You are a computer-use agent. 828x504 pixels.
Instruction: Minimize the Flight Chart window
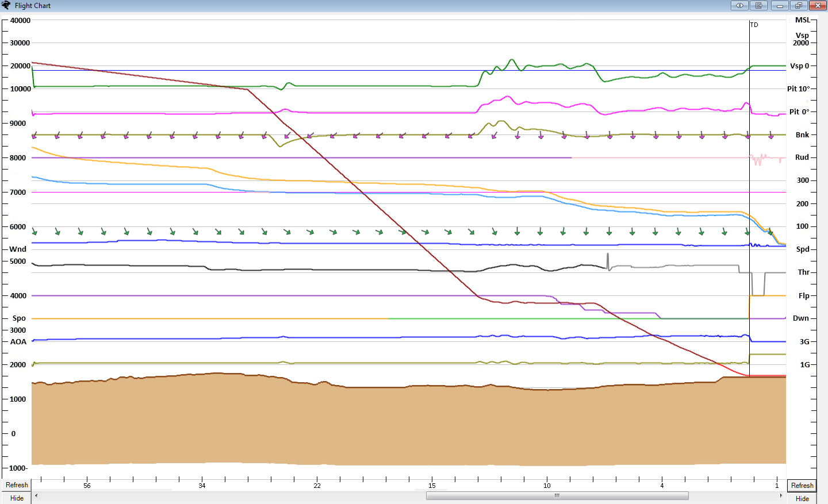tap(779, 6)
